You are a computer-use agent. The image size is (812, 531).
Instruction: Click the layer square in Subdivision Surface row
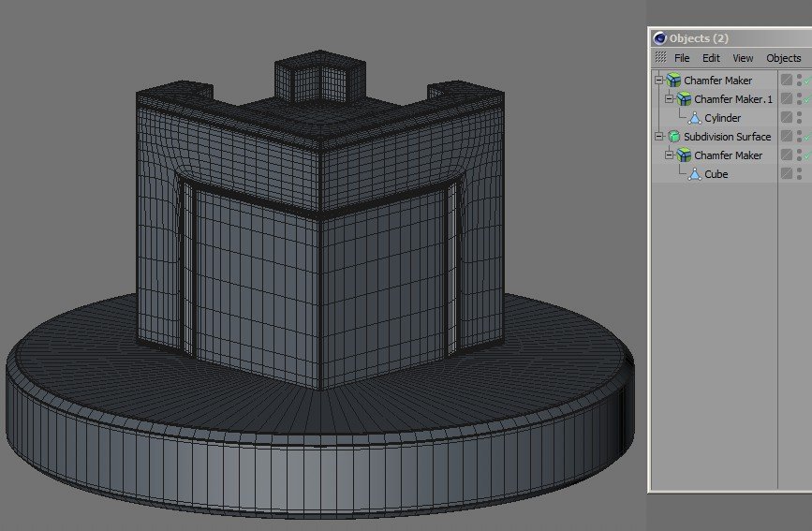[x=787, y=136]
